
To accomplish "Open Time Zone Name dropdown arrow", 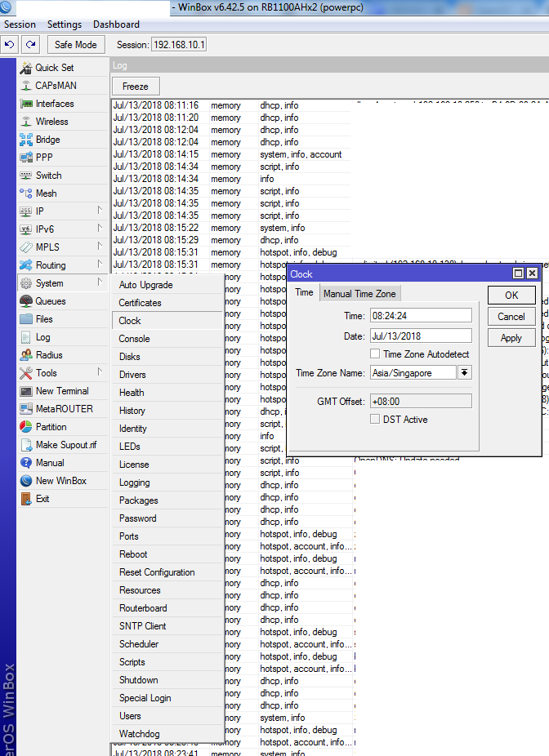I will coord(465,373).
